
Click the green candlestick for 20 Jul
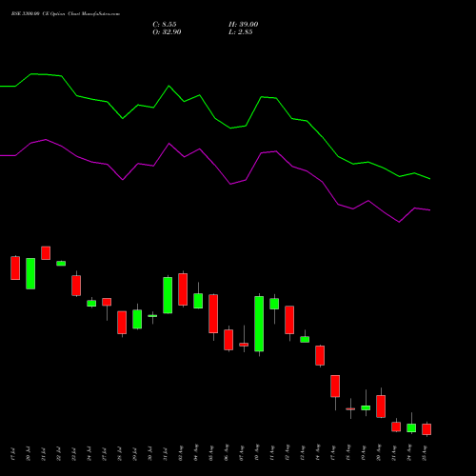click(x=30, y=273)
